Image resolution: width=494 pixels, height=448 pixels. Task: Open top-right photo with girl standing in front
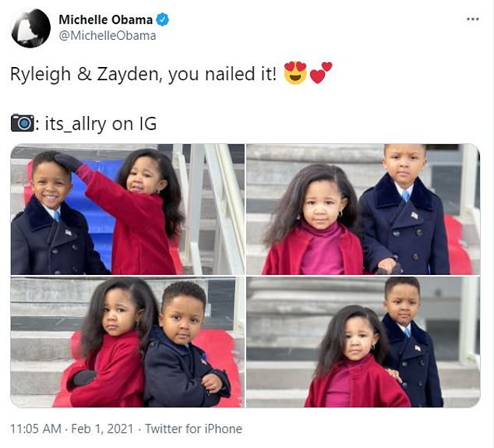click(x=363, y=209)
